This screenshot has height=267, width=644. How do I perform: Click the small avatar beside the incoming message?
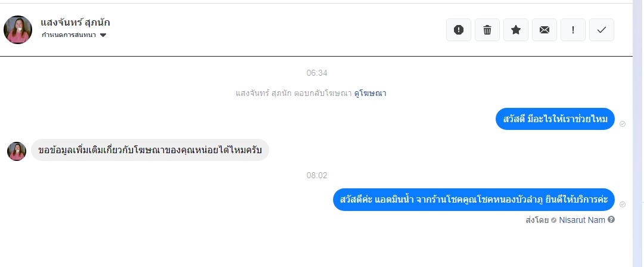coord(17,151)
